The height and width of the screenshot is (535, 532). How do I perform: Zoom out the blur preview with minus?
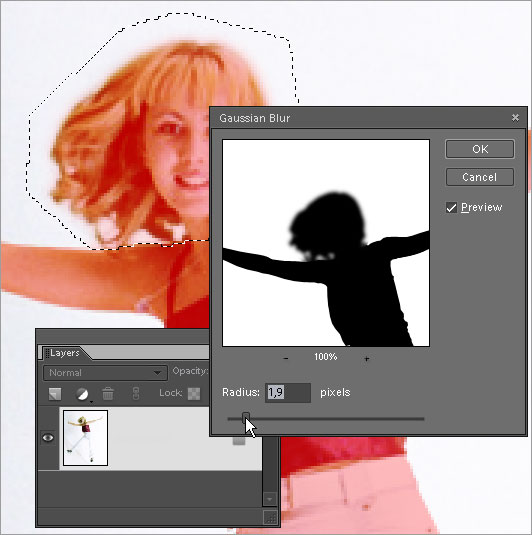[x=286, y=358]
